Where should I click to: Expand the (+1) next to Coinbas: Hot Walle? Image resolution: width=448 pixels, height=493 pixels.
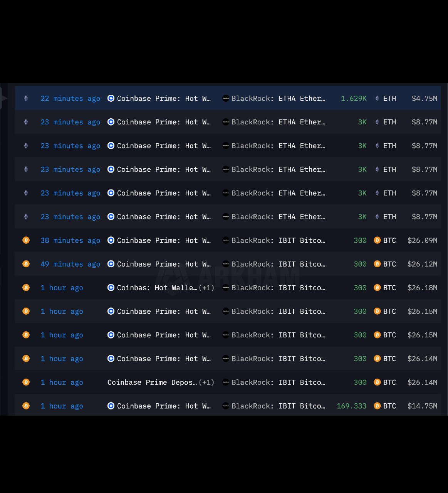206,287
